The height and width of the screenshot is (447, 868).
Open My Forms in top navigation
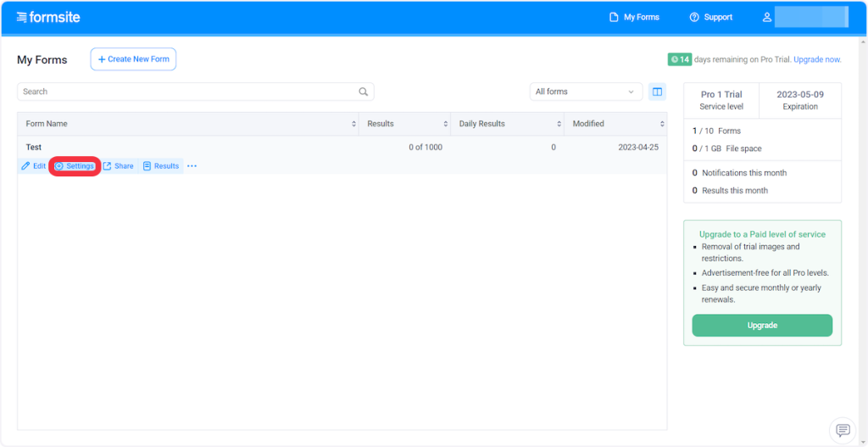(x=634, y=17)
